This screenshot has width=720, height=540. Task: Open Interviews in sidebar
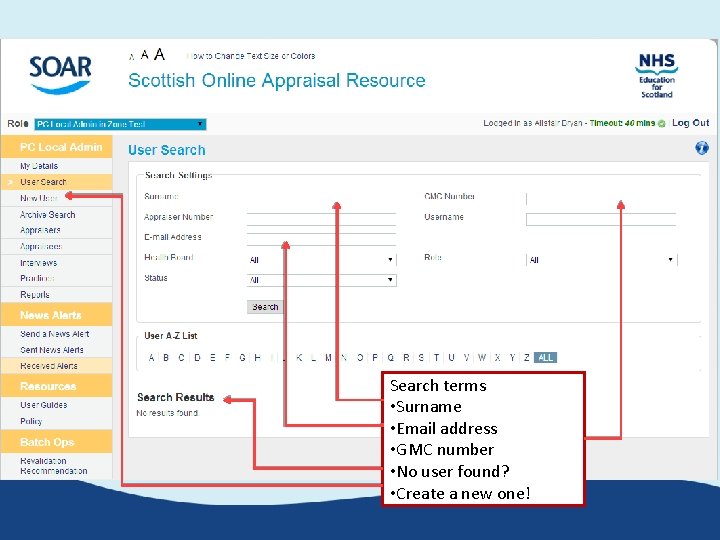(39, 263)
